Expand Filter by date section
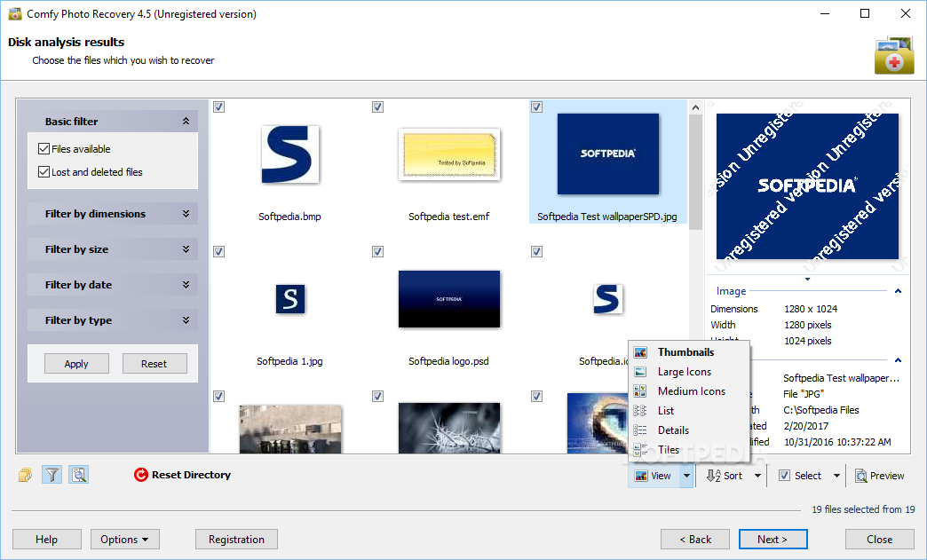Viewport: 927px width, 560px height. pos(186,285)
